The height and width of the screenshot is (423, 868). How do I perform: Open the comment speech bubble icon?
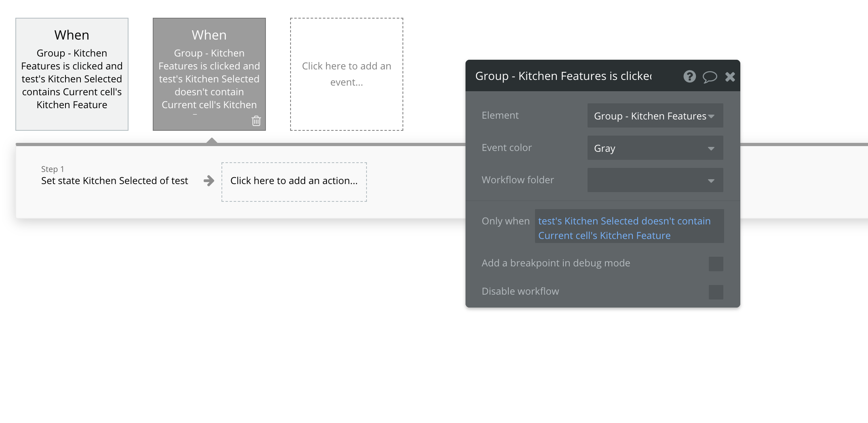pyautogui.click(x=710, y=76)
